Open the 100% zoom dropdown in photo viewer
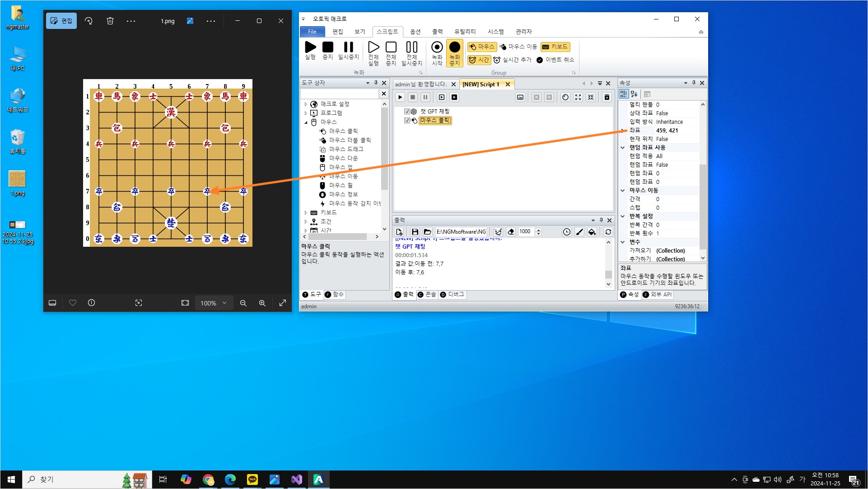Screen dimensions: 868x489 pyautogui.click(x=214, y=303)
